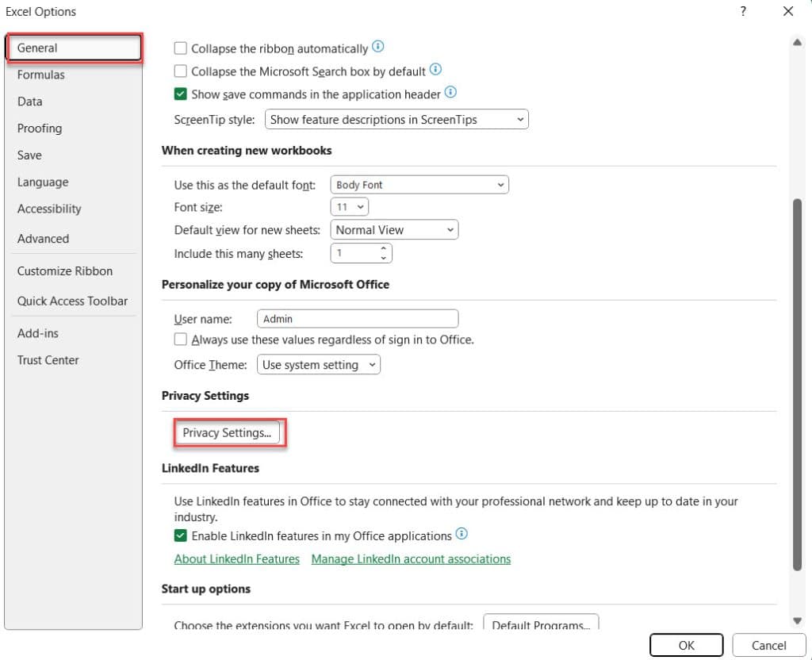This screenshot has width=812, height=660.
Task: Click the User name field containing Admin
Action: pyautogui.click(x=358, y=319)
